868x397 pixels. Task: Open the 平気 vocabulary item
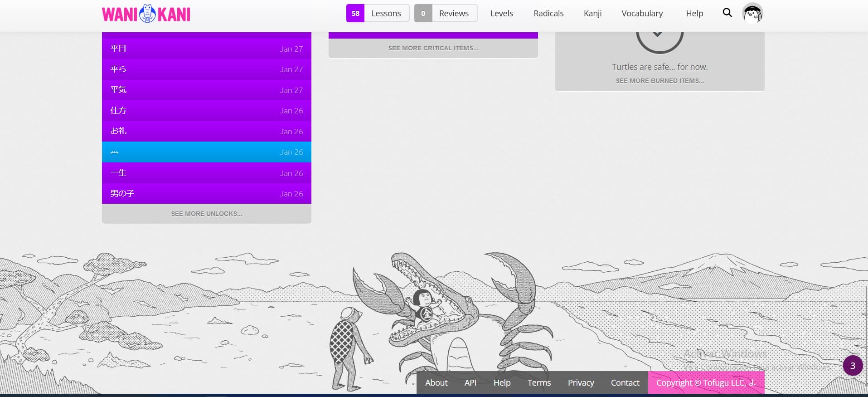pyautogui.click(x=207, y=90)
